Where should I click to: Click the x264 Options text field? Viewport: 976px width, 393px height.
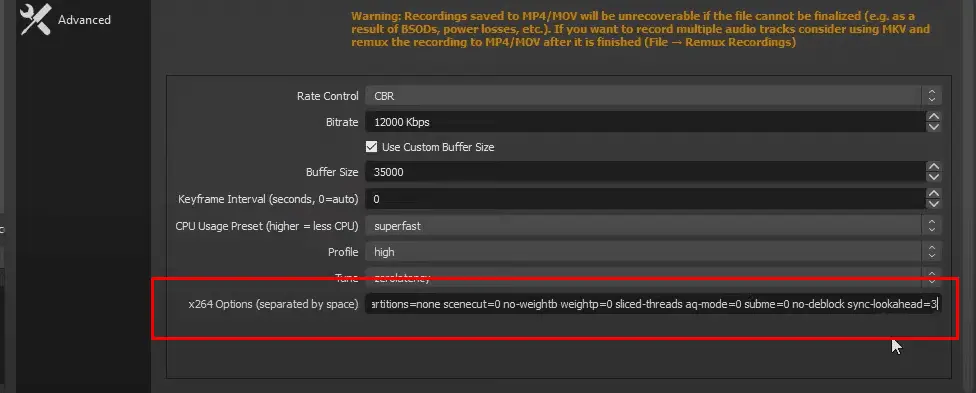pyautogui.click(x=653, y=304)
